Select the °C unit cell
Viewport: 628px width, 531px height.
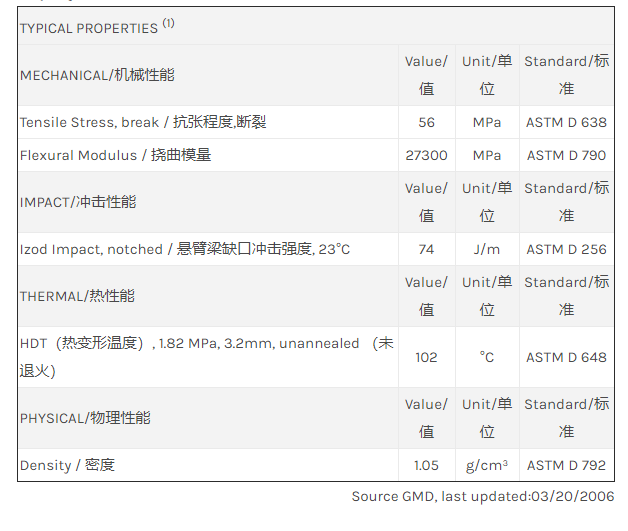coord(487,357)
